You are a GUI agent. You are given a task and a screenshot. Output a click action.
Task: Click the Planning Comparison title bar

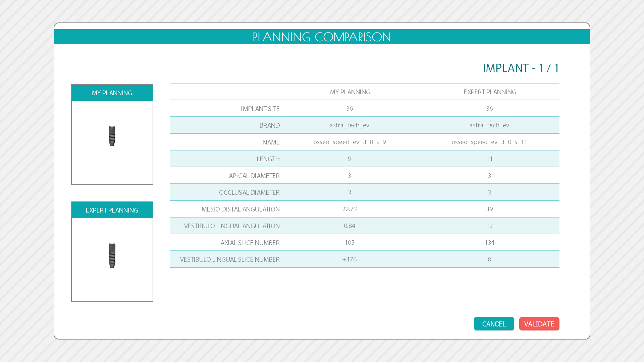click(x=322, y=37)
